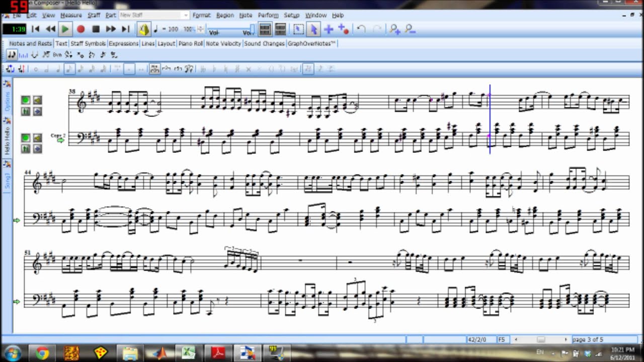Switch to window view layout icon

point(280,29)
